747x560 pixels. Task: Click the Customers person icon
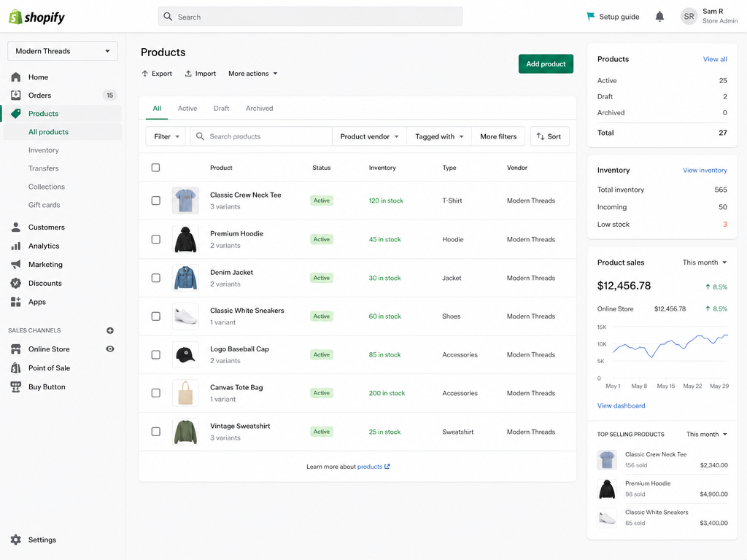click(16, 227)
